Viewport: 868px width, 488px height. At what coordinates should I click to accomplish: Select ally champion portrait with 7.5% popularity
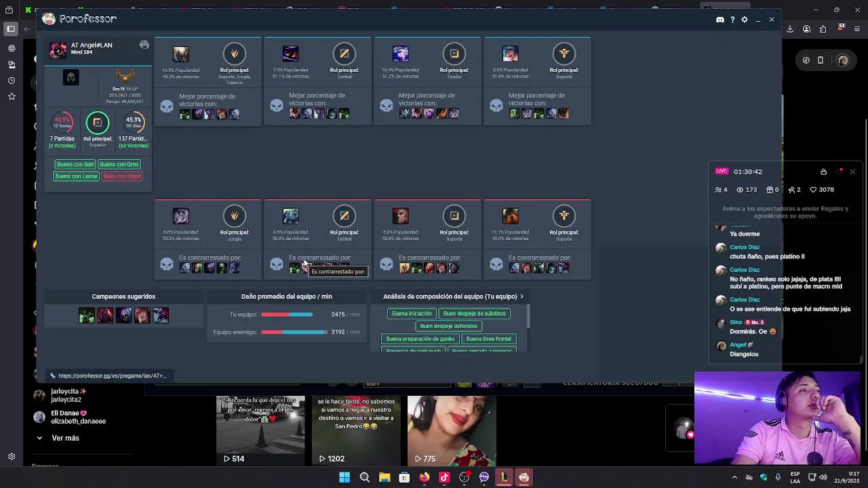pos(290,54)
